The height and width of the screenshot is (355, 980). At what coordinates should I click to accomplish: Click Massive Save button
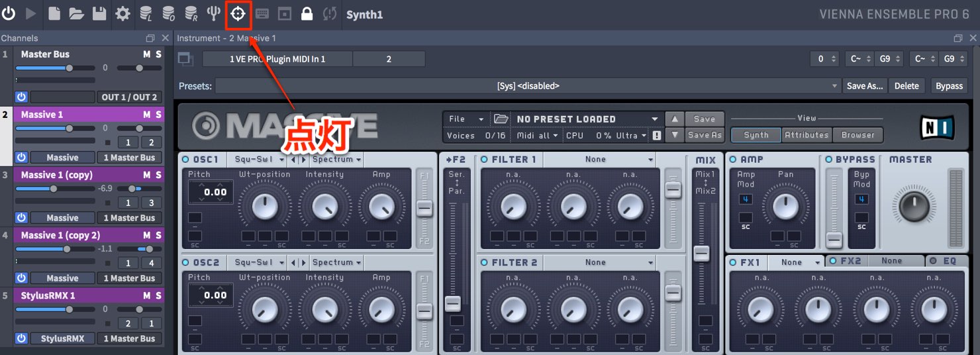[x=705, y=119]
